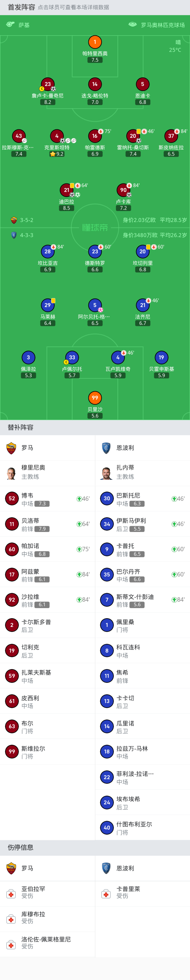The height and width of the screenshot is (980, 190).
Task: Tap the referee whistle icon beside 萨基
Action: coord(10,25)
